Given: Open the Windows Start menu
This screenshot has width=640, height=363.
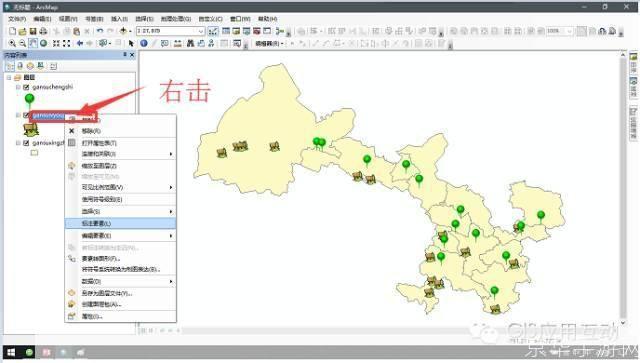Looking at the screenshot, I should (x=11, y=352).
